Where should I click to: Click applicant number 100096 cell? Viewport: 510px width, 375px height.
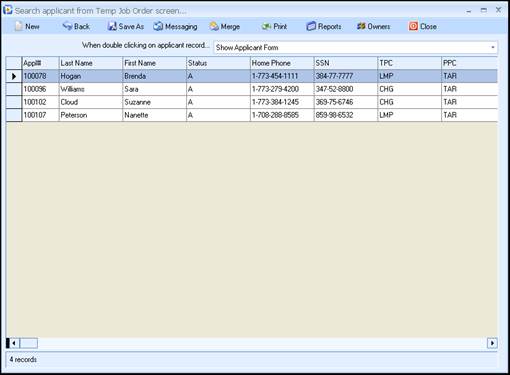[x=40, y=89]
